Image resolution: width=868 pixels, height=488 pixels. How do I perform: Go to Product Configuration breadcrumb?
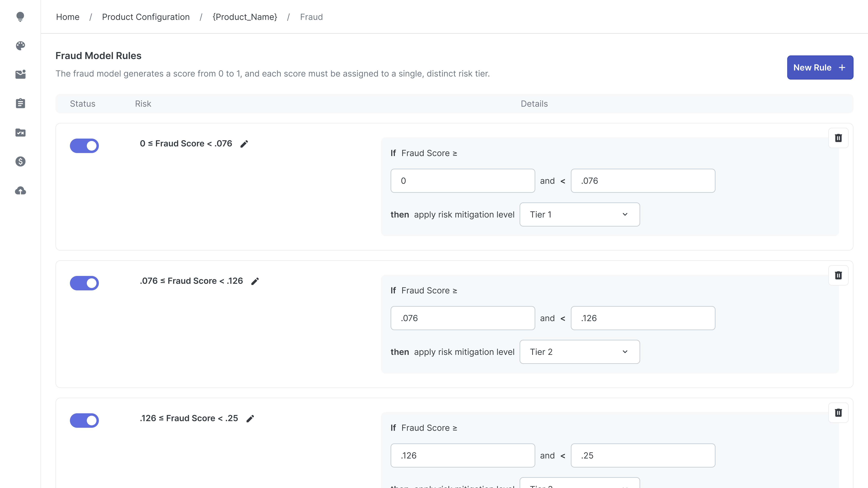tap(145, 17)
